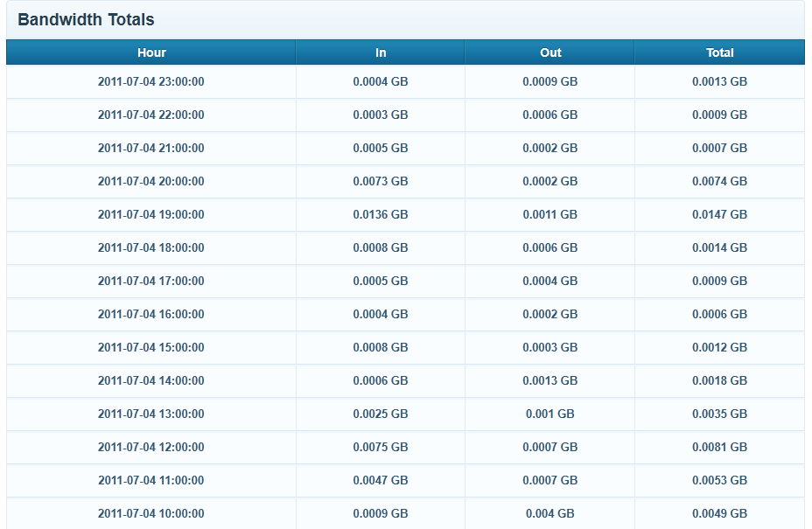Select the 2011-07-04 12:00:00 hour cell
The height and width of the screenshot is (529, 812).
(151, 447)
